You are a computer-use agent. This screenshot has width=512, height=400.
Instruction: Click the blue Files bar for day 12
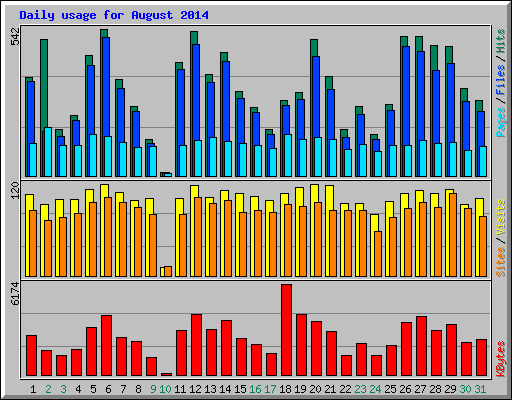click(197, 92)
